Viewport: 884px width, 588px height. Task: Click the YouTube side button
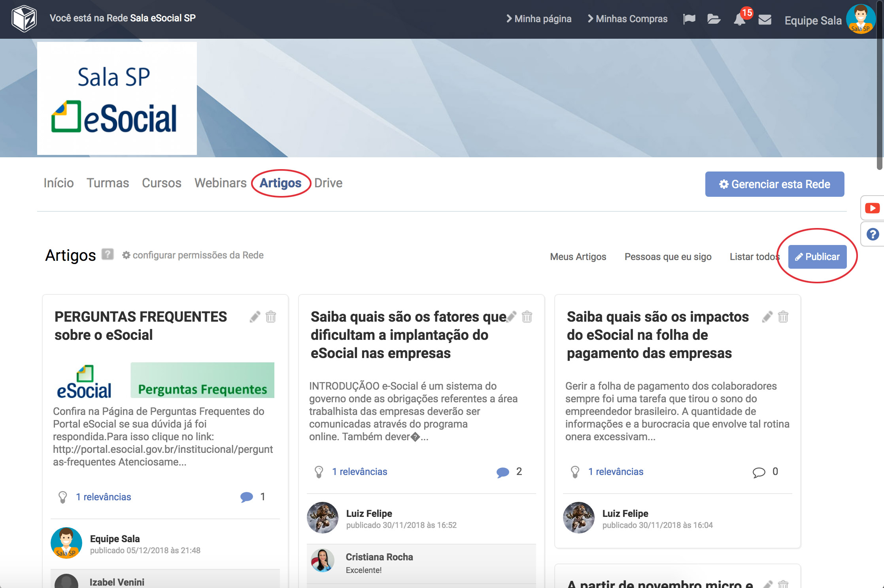point(872,208)
